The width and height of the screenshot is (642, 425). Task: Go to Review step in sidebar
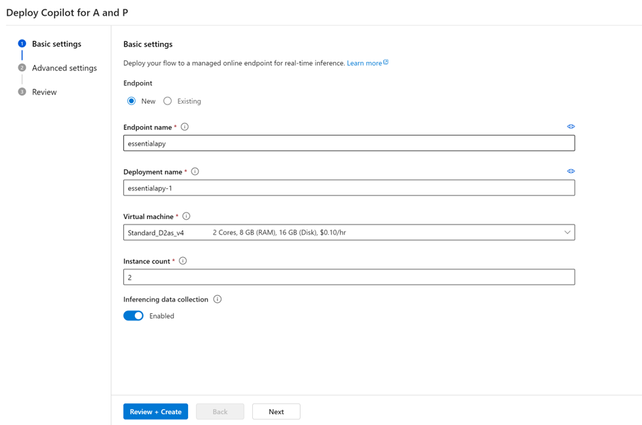coord(44,92)
